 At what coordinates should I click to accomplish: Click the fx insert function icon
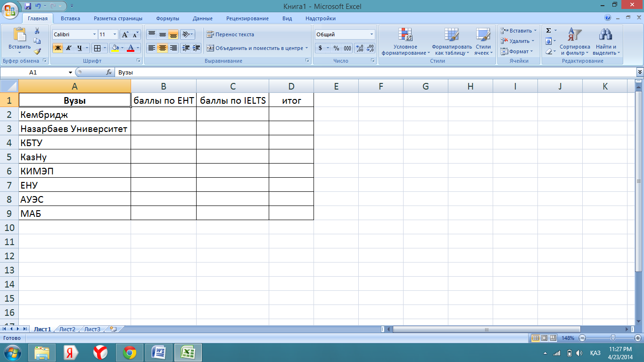[x=109, y=73]
